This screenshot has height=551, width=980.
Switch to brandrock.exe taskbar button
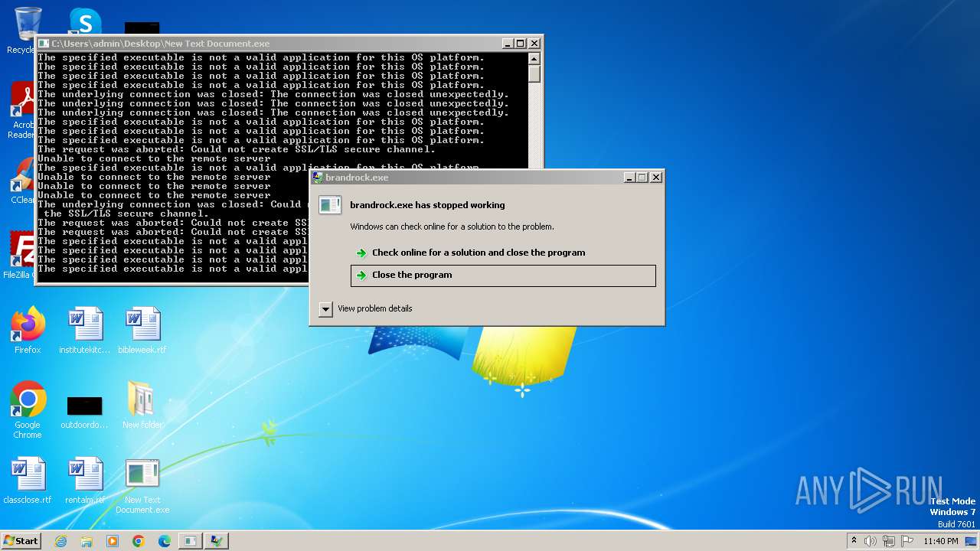[x=217, y=541]
